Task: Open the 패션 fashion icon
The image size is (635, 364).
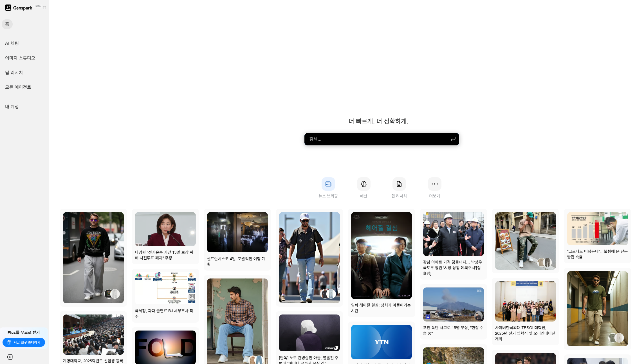Action: (x=364, y=184)
